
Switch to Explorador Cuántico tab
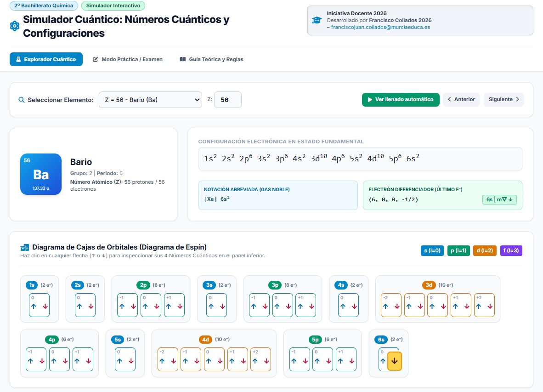[46, 59]
